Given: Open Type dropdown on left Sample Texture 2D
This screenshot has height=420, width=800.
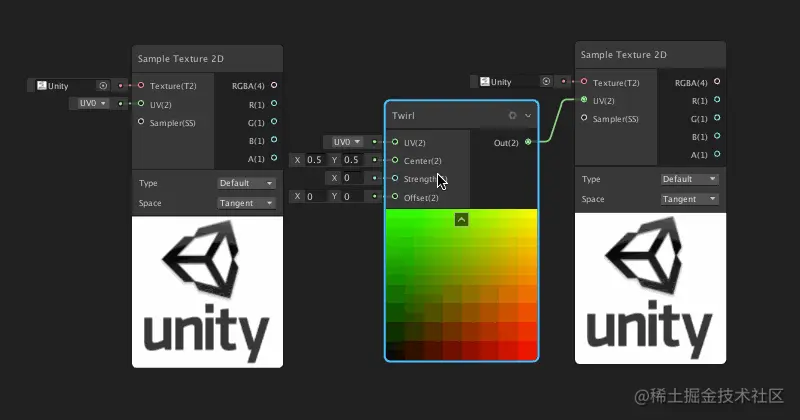Looking at the screenshot, I should [x=246, y=183].
